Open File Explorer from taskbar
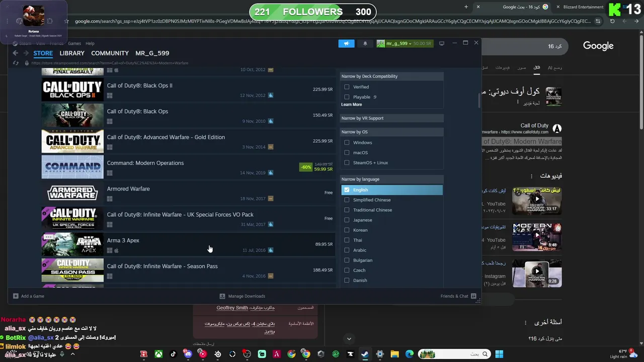 click(x=394, y=354)
